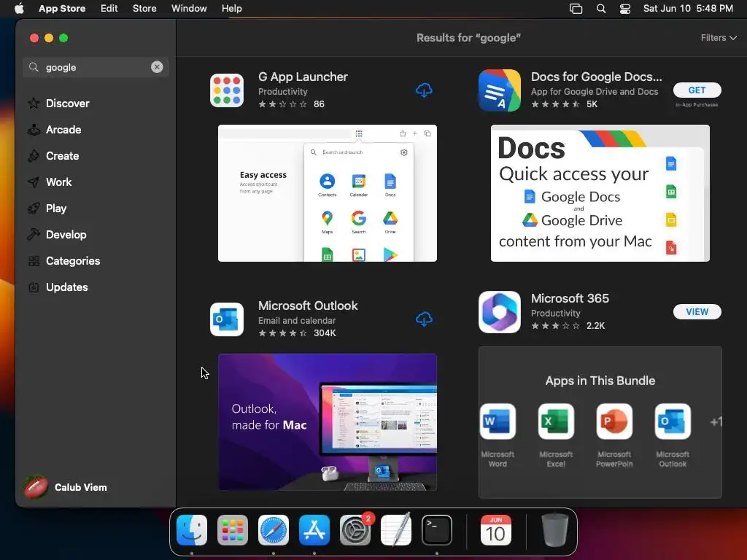Open the G App Launcher app icon
Image resolution: width=747 pixels, height=560 pixels.
coord(227,90)
